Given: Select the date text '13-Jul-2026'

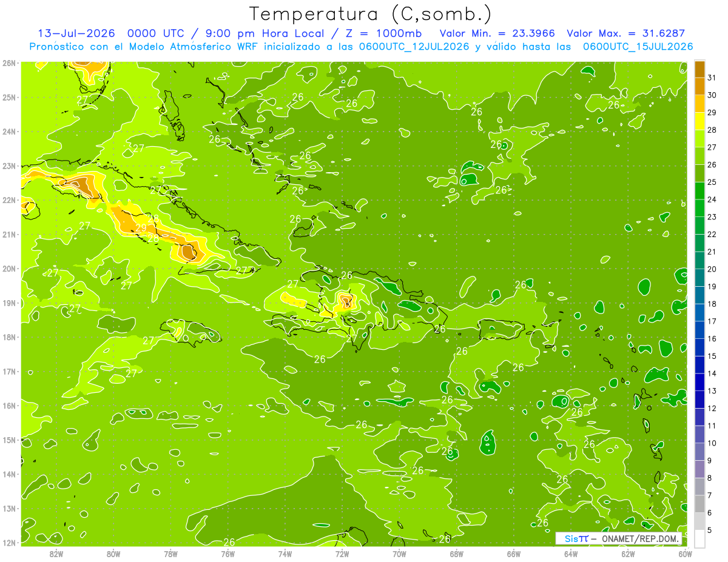Looking at the screenshot, I should pos(76,33).
